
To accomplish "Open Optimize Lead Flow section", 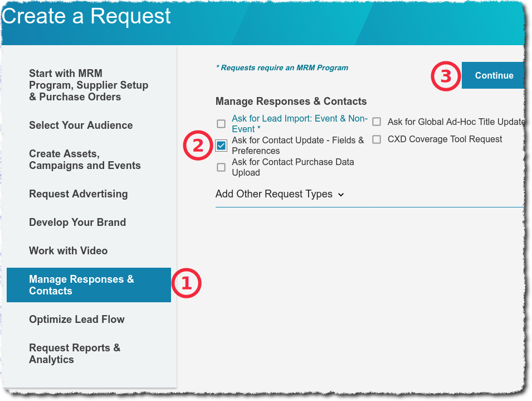I will pyautogui.click(x=76, y=320).
